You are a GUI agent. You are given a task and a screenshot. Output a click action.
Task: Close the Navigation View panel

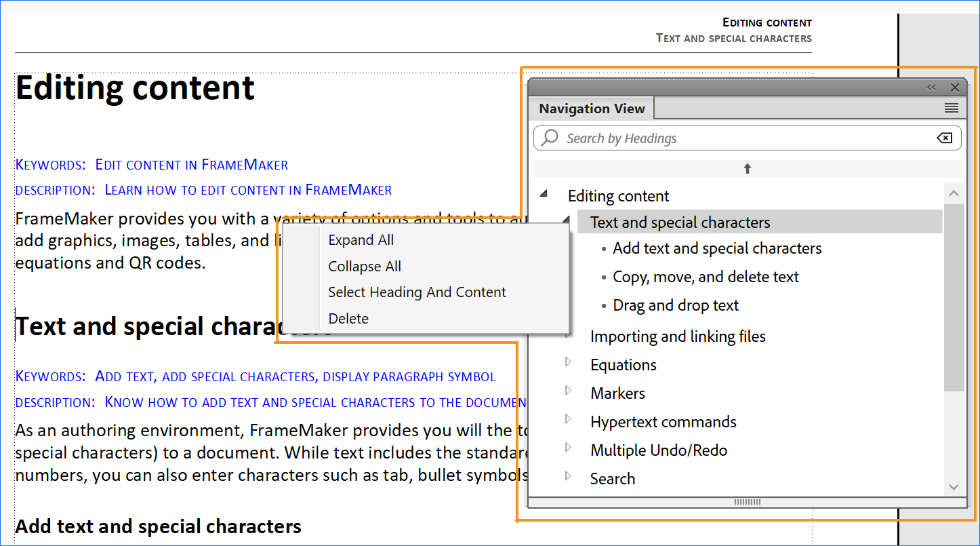click(x=955, y=87)
